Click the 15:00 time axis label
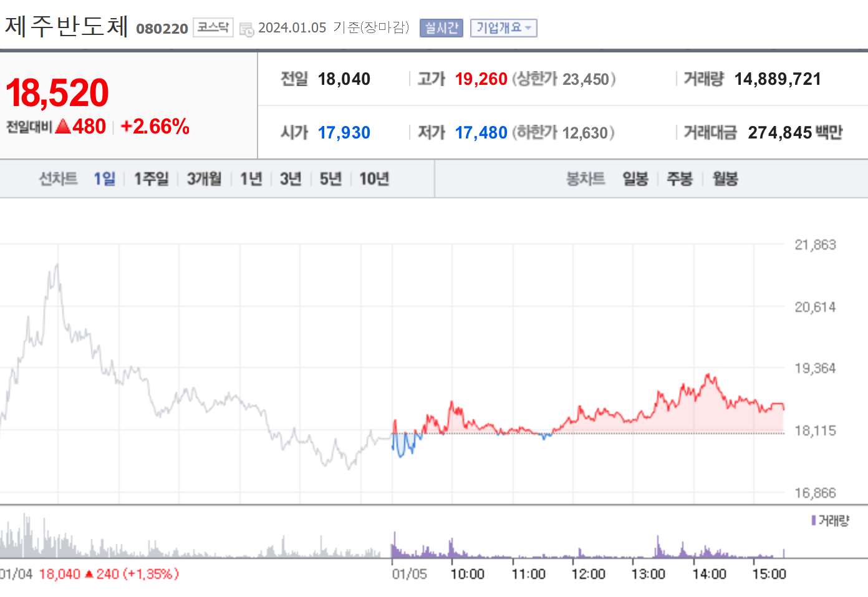Image resolution: width=868 pixels, height=597 pixels. click(769, 574)
